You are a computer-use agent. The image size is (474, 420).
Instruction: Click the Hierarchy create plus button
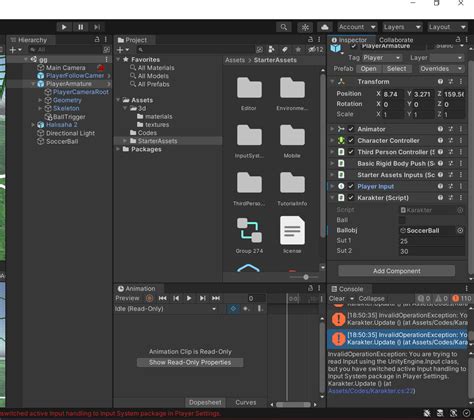[x=15, y=50]
